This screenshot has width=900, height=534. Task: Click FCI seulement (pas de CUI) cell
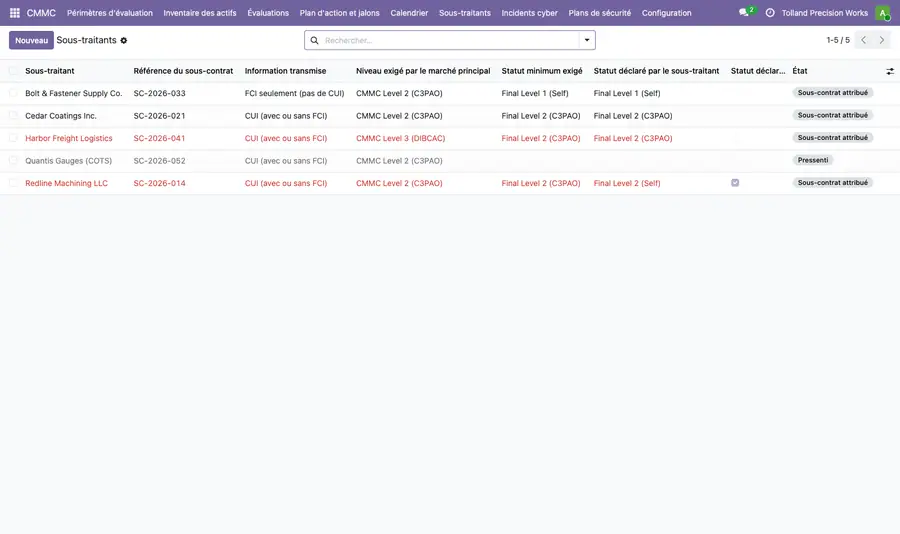coord(294,93)
